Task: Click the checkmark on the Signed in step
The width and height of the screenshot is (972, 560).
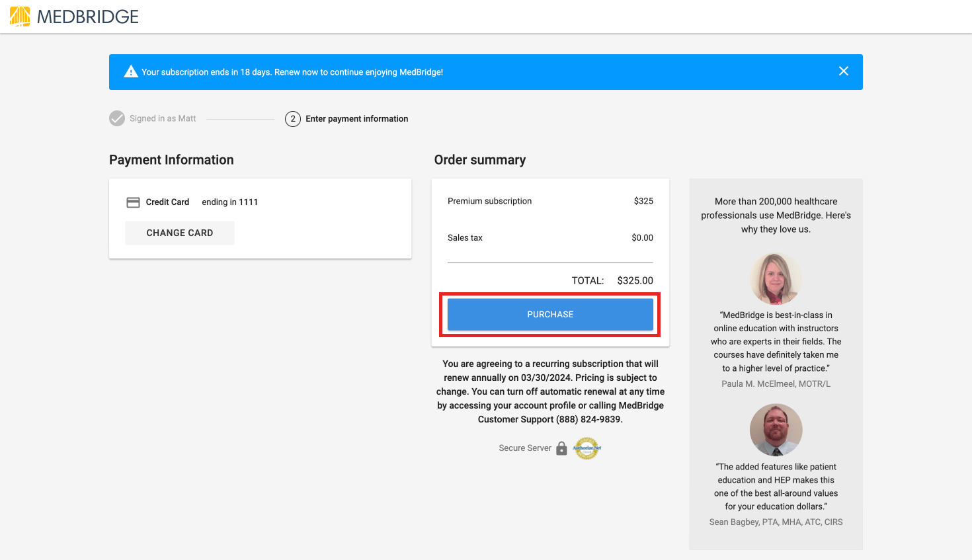Action: [x=117, y=118]
